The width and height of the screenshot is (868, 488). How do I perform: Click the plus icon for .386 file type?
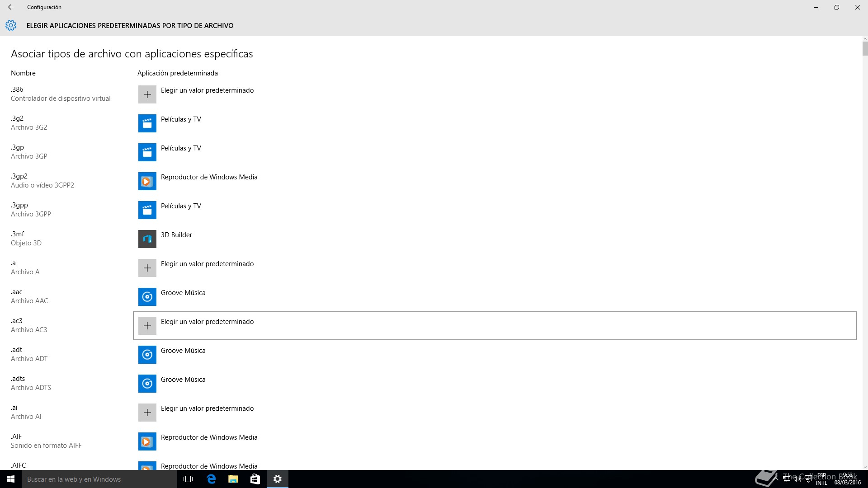(x=147, y=94)
